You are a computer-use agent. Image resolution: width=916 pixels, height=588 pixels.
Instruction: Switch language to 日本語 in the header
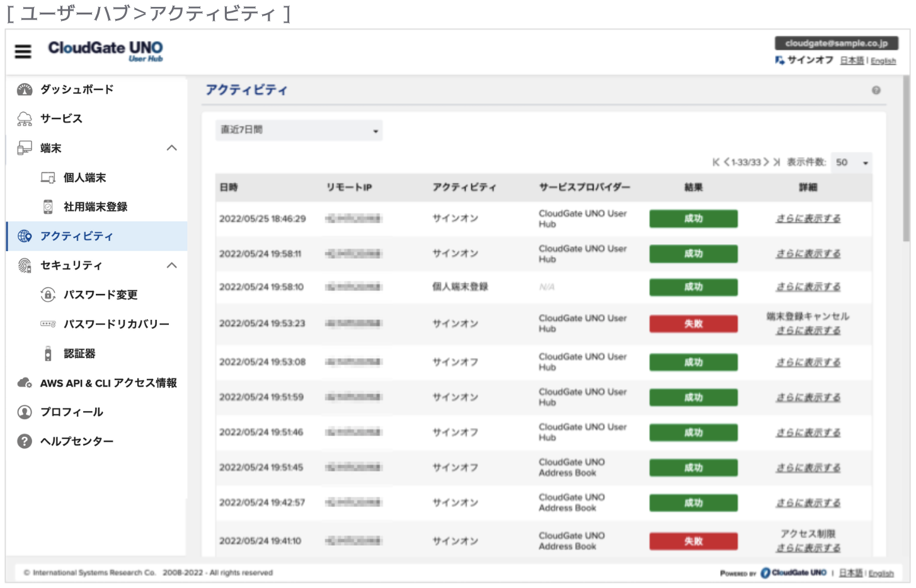pos(852,60)
